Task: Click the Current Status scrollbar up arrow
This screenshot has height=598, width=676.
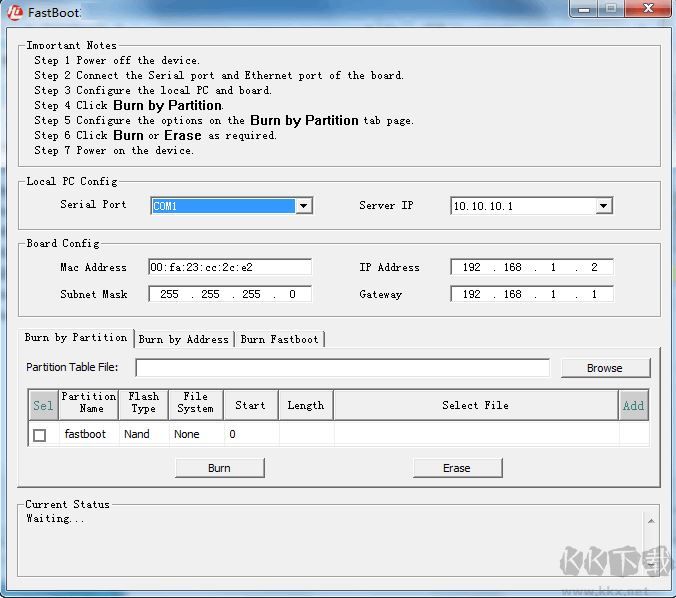Action: click(651, 520)
